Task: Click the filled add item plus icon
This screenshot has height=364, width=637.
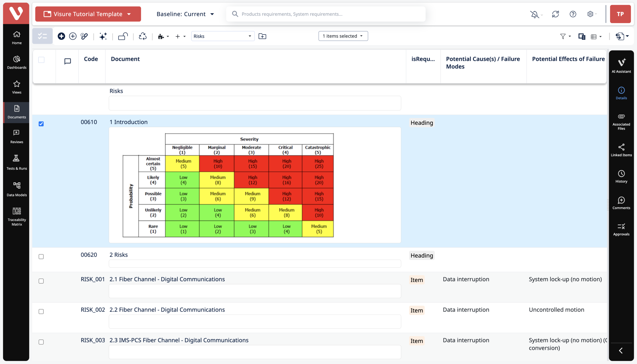Action: tap(61, 36)
